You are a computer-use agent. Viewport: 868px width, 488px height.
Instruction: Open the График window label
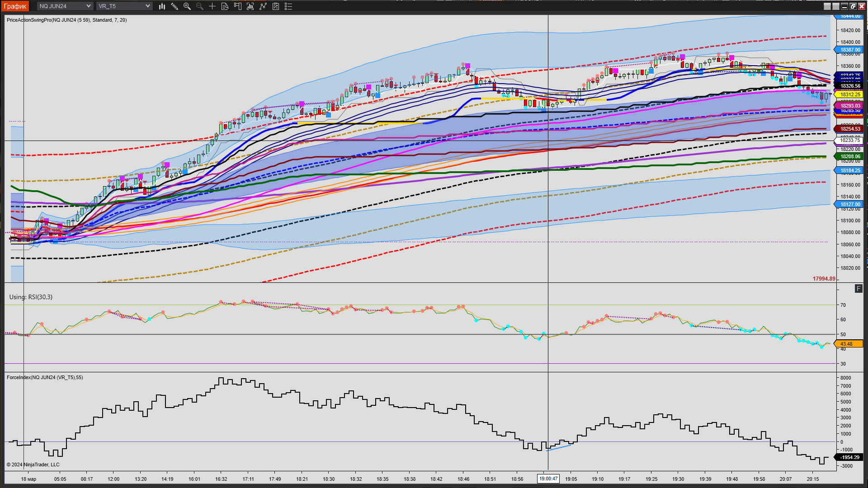pos(15,6)
